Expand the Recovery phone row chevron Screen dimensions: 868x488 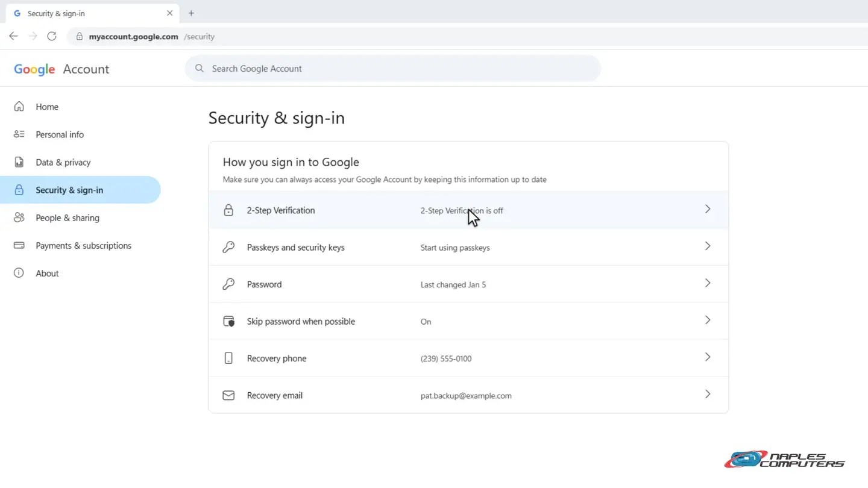tap(708, 357)
